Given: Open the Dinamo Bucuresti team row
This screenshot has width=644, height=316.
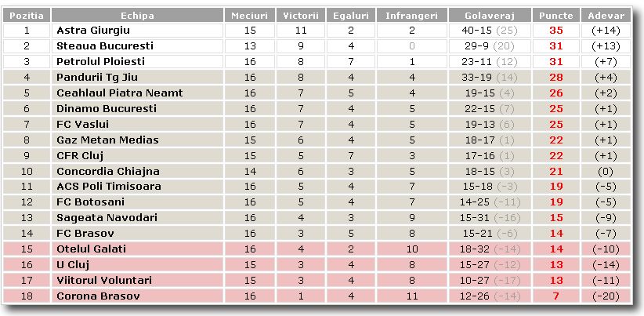Looking at the screenshot, I should tap(317, 108).
